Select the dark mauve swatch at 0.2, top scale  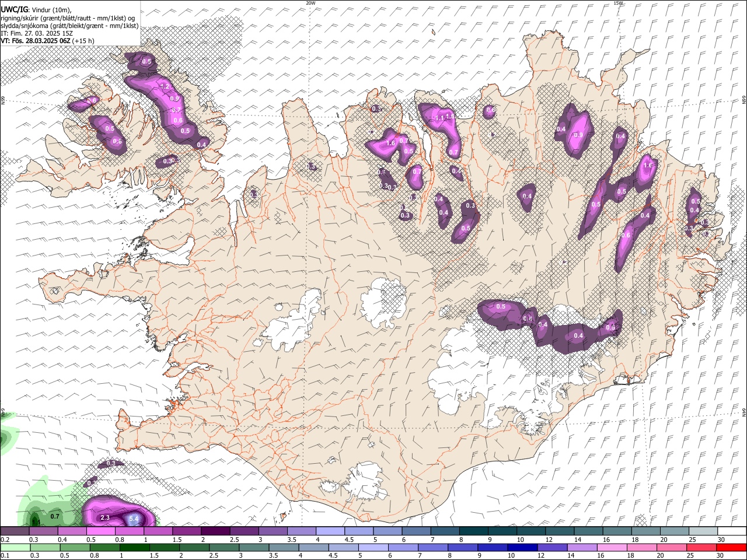point(15,531)
